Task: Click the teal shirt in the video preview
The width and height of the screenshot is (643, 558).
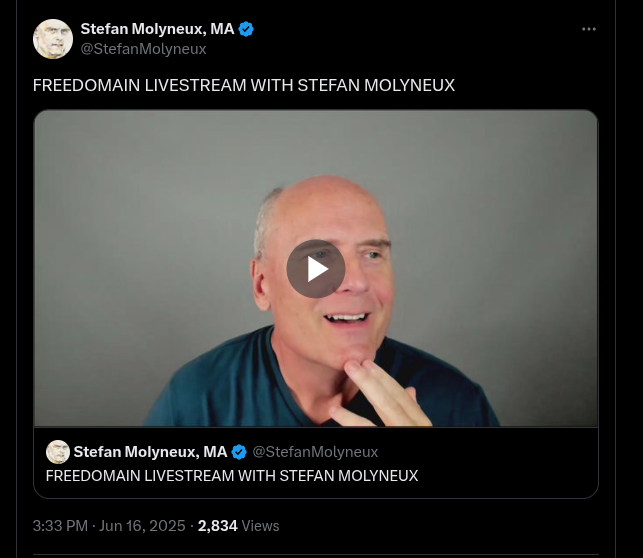Action: pyautogui.click(x=230, y=381)
